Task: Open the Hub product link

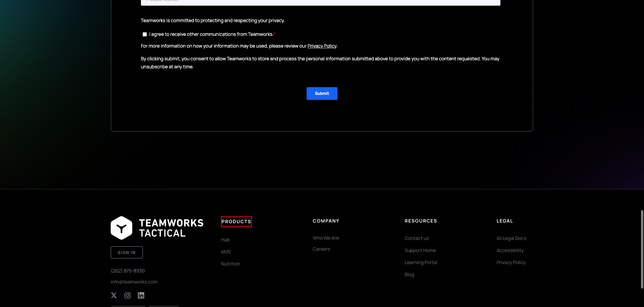Action: pyautogui.click(x=225, y=240)
